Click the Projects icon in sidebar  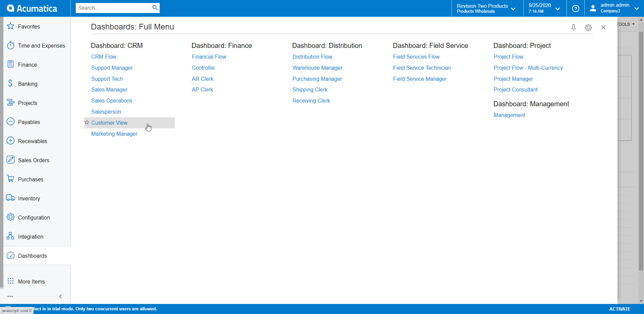point(11,103)
